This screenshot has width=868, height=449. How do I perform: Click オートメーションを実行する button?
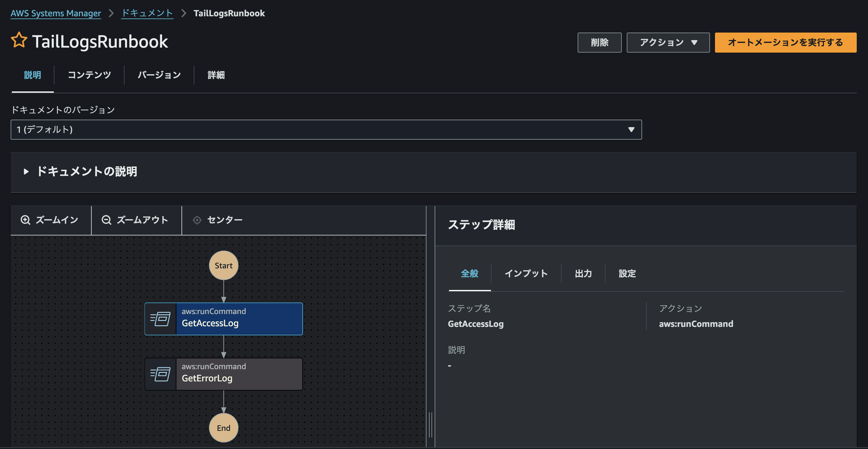(x=785, y=43)
